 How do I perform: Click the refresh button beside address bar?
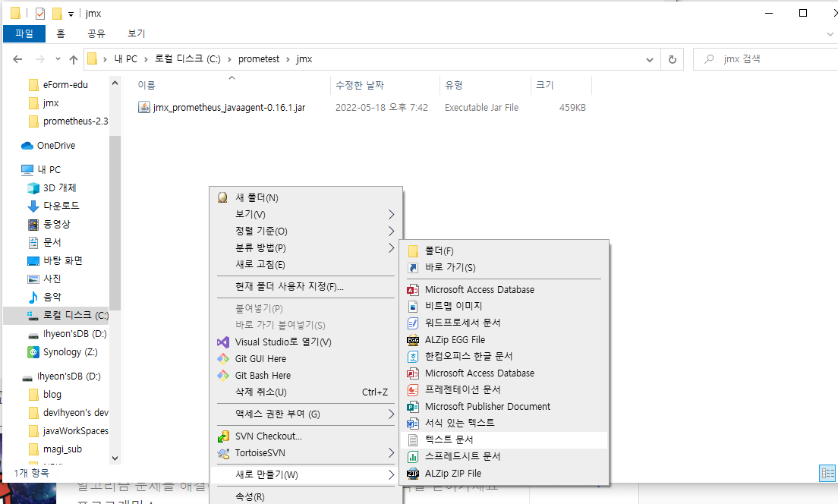click(673, 59)
